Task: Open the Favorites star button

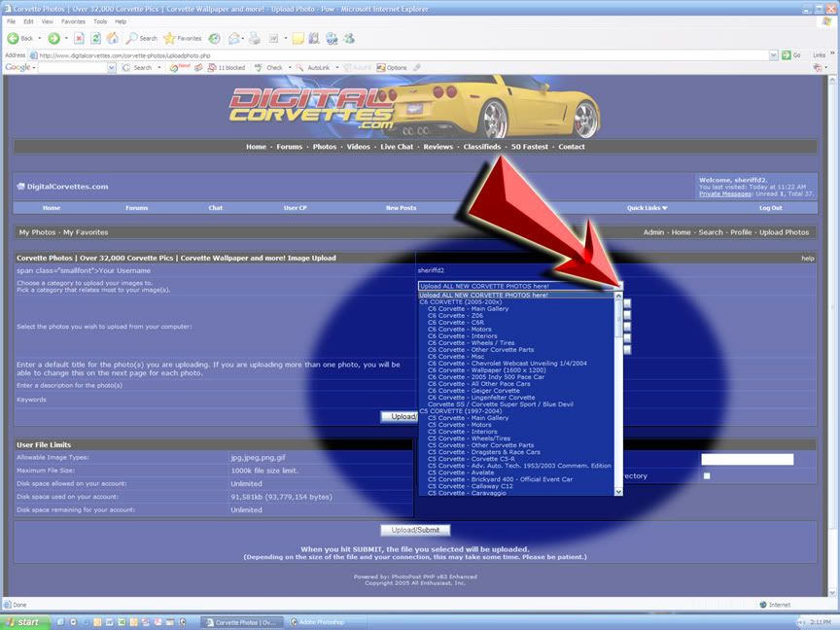Action: point(183,38)
